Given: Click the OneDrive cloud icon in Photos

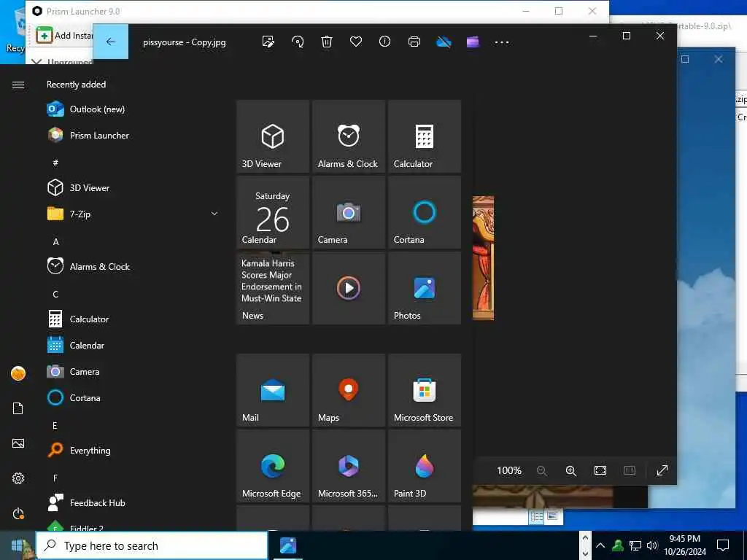Looking at the screenshot, I should point(444,42).
